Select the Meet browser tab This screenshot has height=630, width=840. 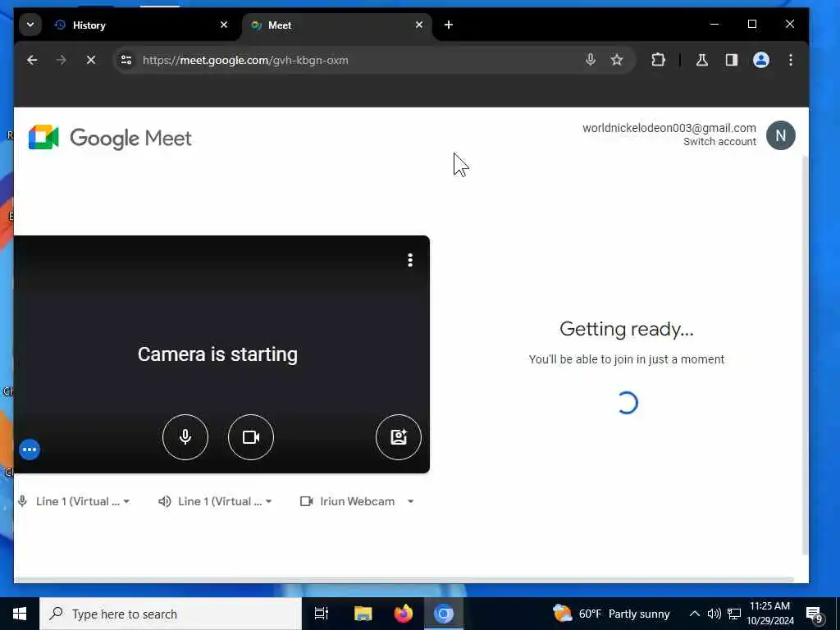coord(337,25)
